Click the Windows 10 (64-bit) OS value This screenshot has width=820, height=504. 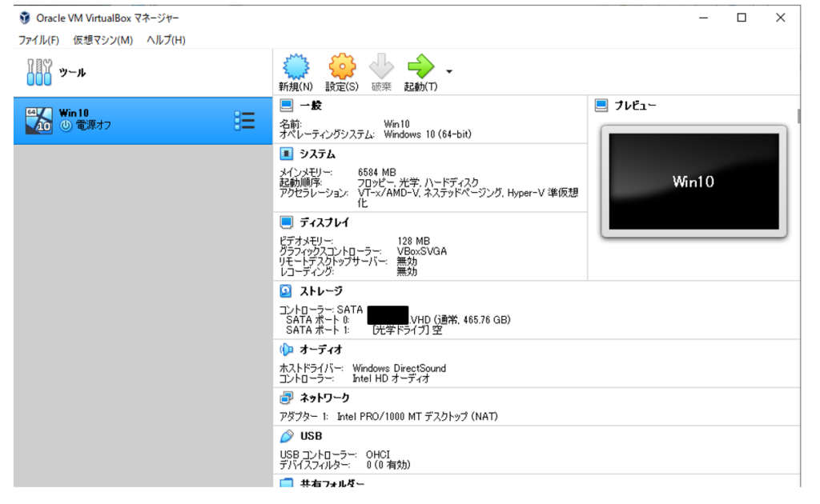pyautogui.click(x=428, y=134)
